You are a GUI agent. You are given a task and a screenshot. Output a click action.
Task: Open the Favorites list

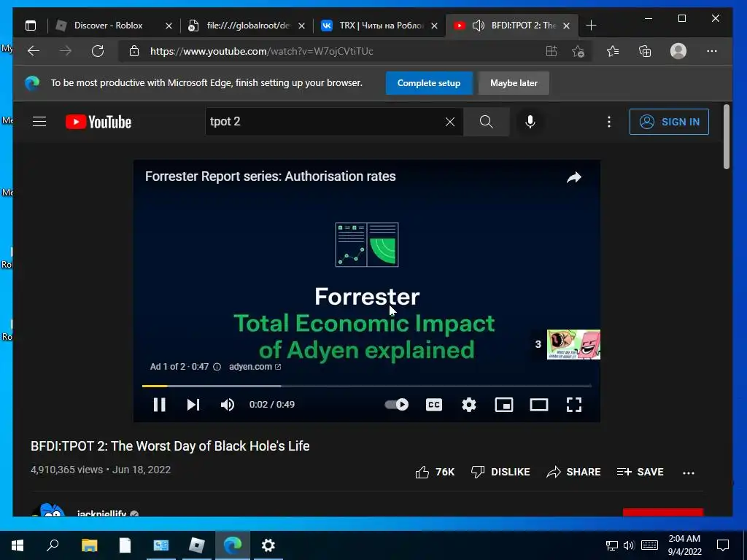click(x=613, y=51)
